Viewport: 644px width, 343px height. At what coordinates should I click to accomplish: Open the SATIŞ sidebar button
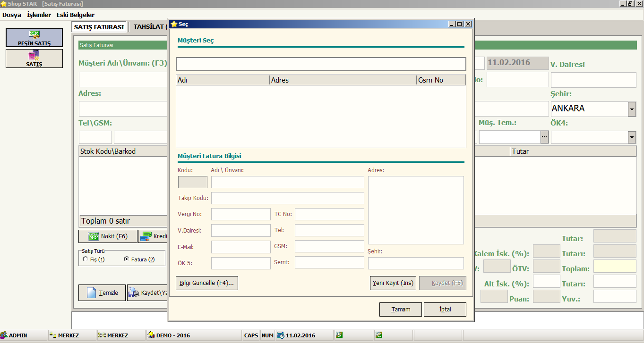(x=34, y=59)
